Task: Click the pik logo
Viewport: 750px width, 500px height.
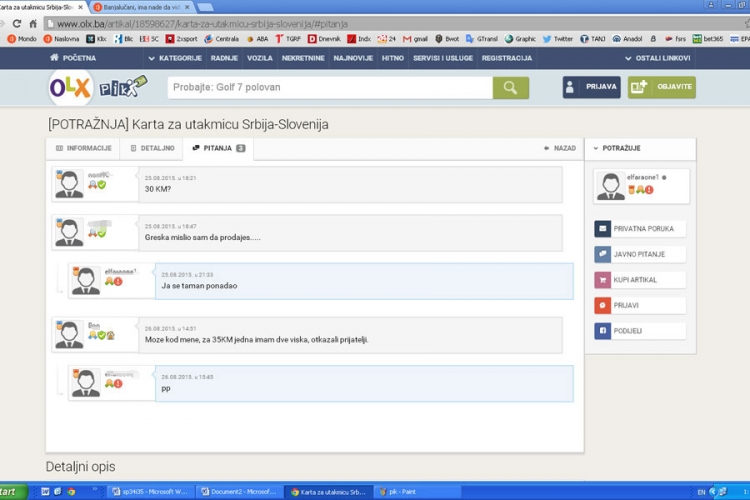Action: tap(123, 87)
